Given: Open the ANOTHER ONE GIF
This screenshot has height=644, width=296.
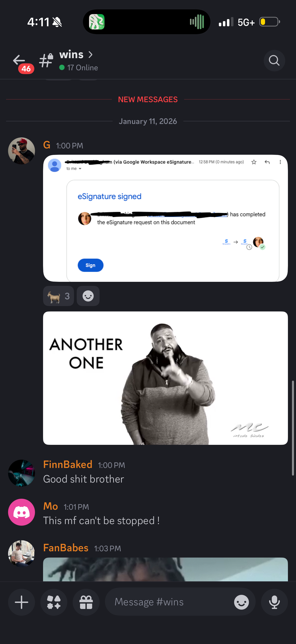Looking at the screenshot, I should (x=165, y=378).
